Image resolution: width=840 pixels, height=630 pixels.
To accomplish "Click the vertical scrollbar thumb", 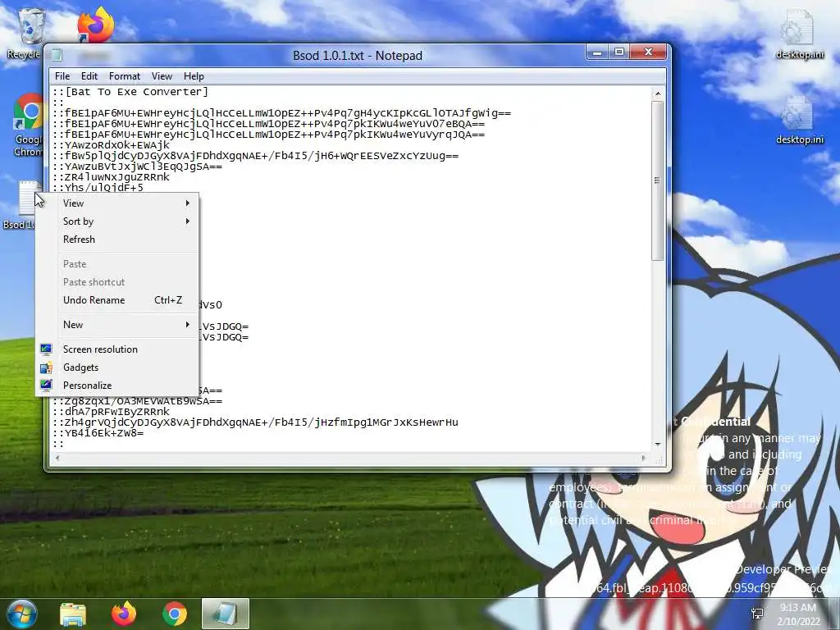I will tap(658, 181).
